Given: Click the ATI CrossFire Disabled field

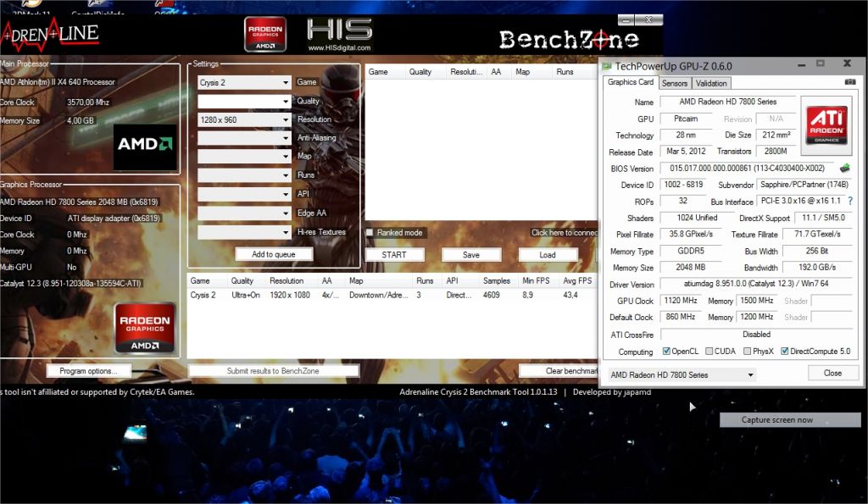Looking at the screenshot, I should point(756,334).
